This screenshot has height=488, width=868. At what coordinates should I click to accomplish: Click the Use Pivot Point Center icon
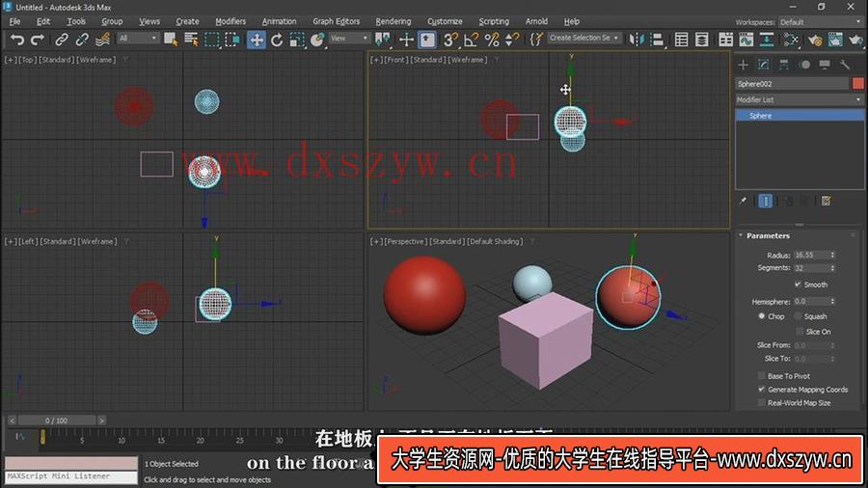point(382,40)
